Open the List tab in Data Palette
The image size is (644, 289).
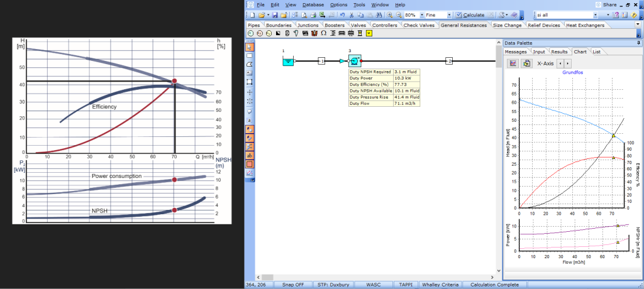click(x=596, y=52)
